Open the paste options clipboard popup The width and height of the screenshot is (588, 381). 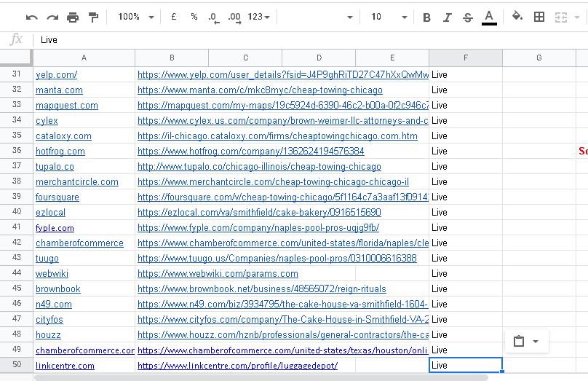[526, 341]
